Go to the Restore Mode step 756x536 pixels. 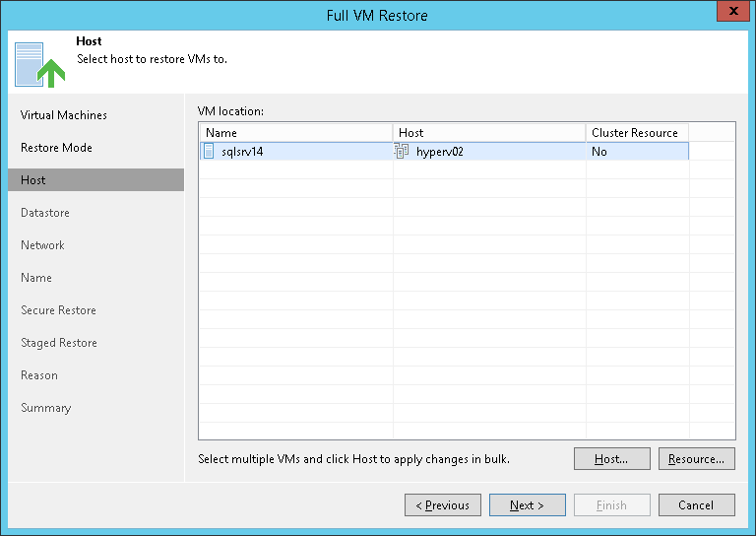pyautogui.click(x=56, y=148)
